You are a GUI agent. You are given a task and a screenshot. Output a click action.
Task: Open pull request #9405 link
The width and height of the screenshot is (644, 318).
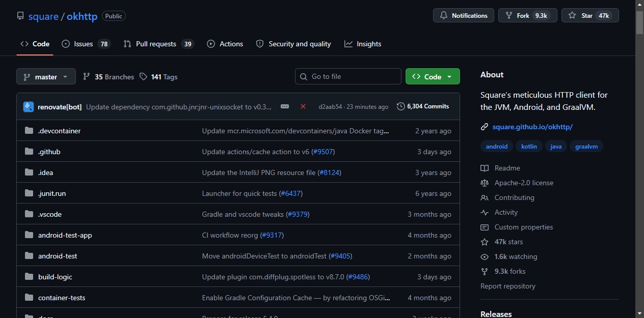(340, 256)
